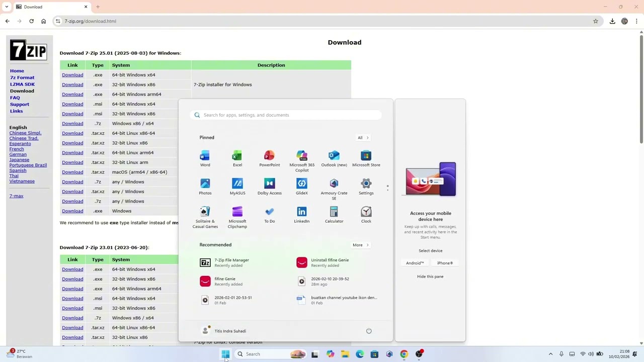Open Chrome three-dot menu
The width and height of the screenshot is (644, 362).
click(636, 21)
